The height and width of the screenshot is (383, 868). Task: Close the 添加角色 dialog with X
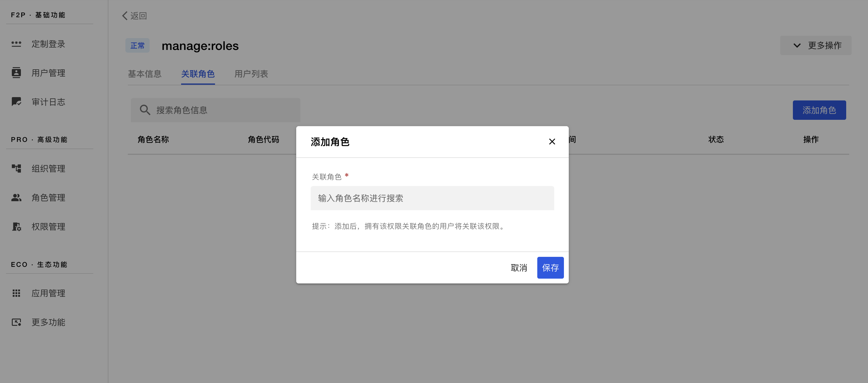[552, 141]
